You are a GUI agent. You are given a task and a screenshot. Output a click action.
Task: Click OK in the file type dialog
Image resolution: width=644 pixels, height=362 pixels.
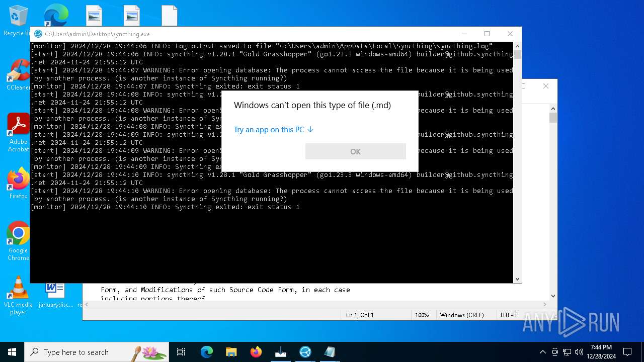[355, 151]
